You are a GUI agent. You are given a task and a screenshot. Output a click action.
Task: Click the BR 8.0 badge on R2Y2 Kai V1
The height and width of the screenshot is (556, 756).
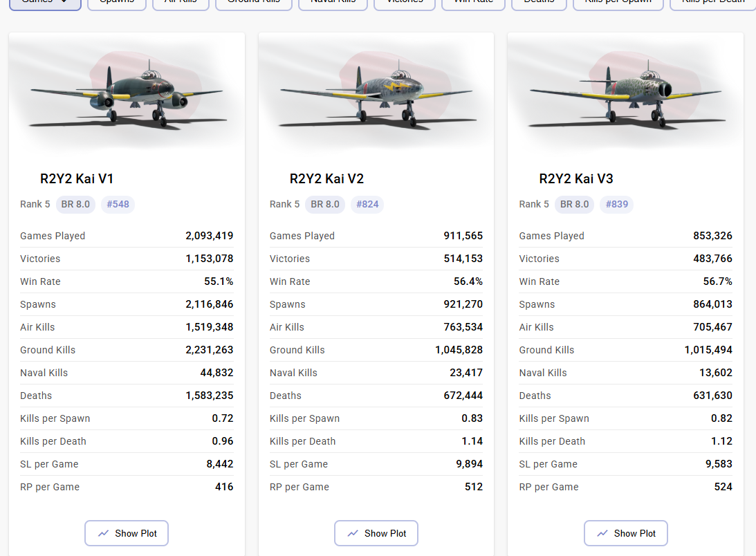pos(76,204)
